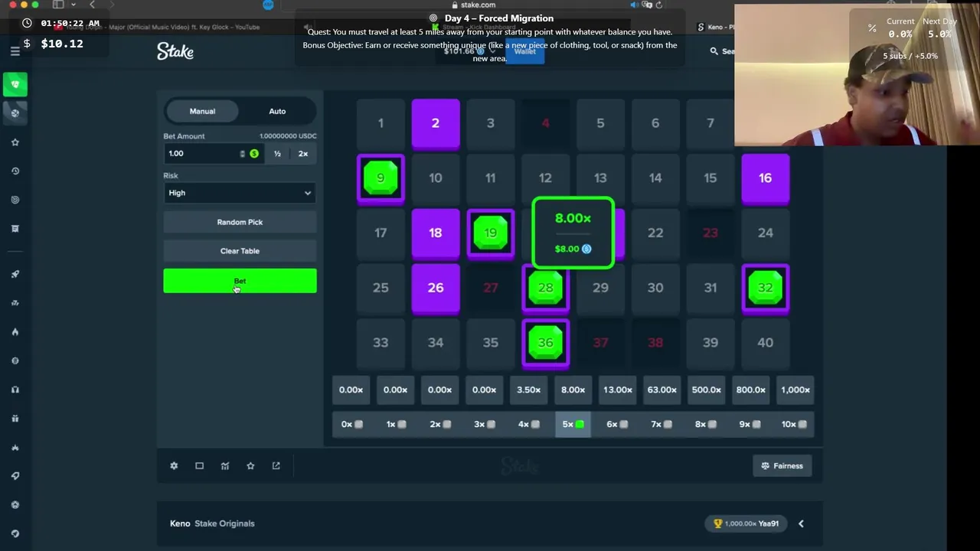Select the Keno browser tab
This screenshot has width=980, height=551.
pyautogui.click(x=714, y=27)
